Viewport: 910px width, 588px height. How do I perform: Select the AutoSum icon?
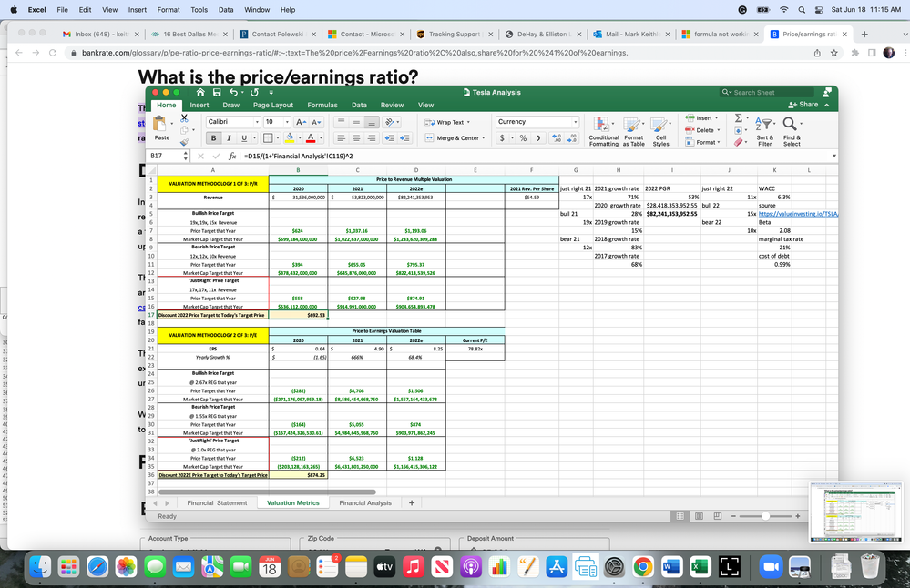(738, 117)
